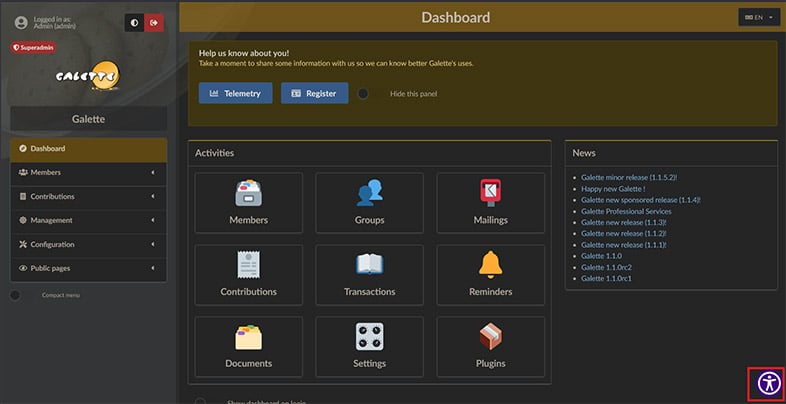Open the Documents folder icon
Screen dimensions: 786x404
click(248, 337)
